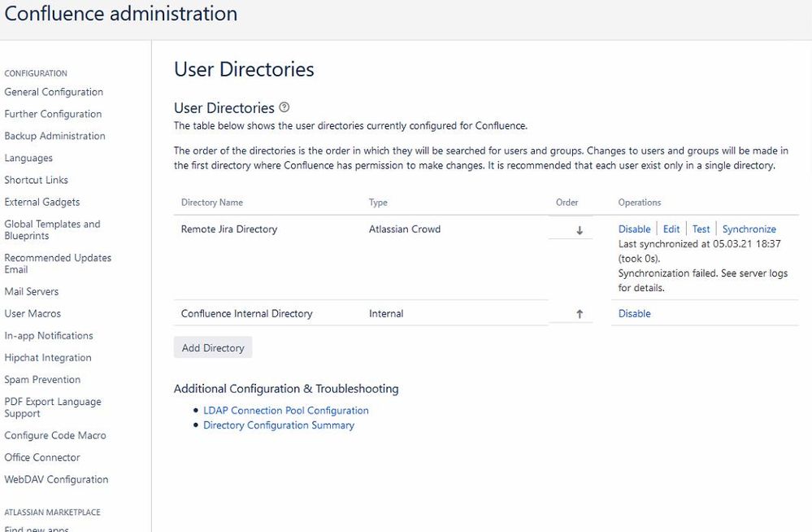The height and width of the screenshot is (532, 812).
Task: Click the Additional Configuration & Troubleshooting heading
Action: [286, 389]
